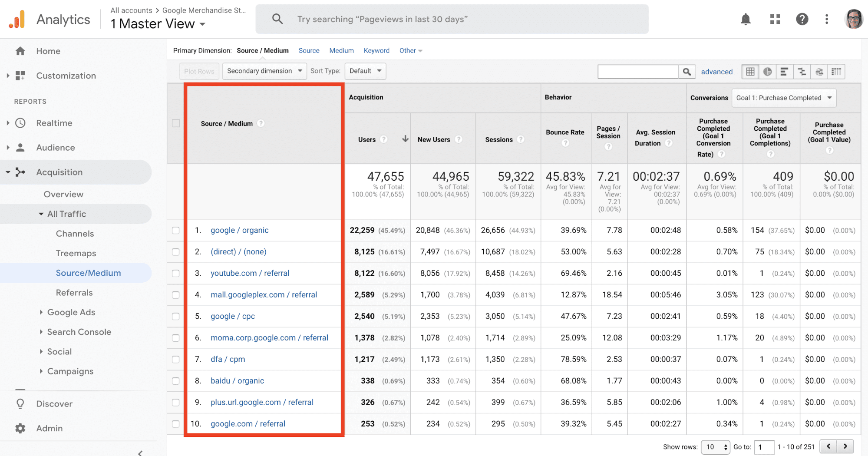Select the Term cloud view

click(x=819, y=71)
